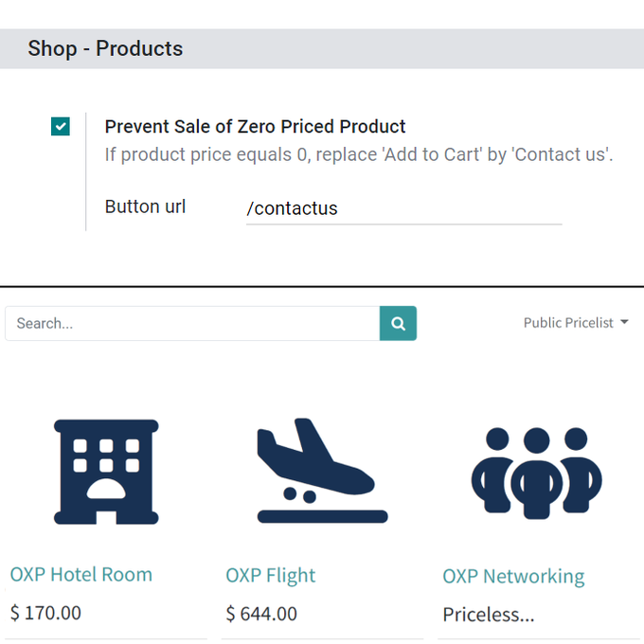Click the Public Pricelist caret arrow
The image size is (644, 644).
click(624, 322)
